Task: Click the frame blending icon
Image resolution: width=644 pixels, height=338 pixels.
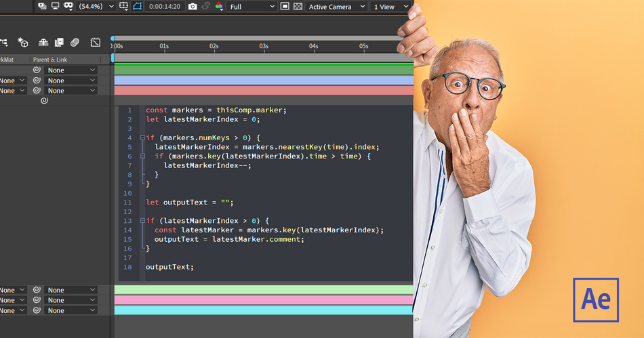Action: click(59, 42)
